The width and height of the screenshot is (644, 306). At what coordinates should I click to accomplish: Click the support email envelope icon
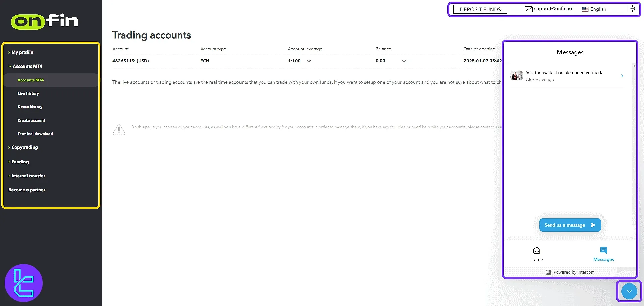pyautogui.click(x=528, y=9)
